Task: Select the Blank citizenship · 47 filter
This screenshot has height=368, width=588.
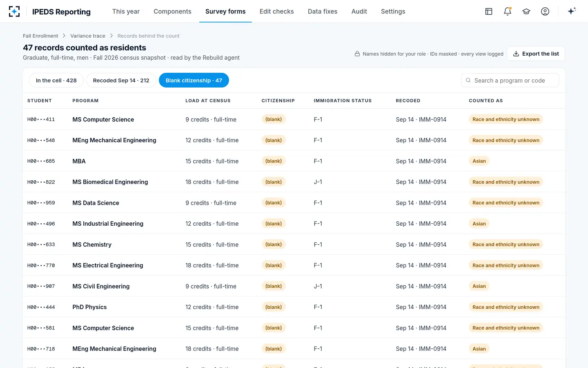Action: click(194, 80)
